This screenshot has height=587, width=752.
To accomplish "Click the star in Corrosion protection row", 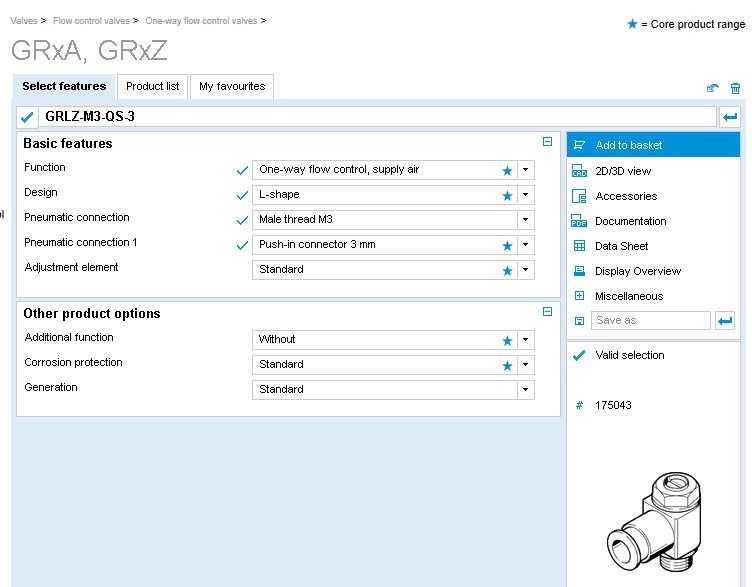I will [507, 365].
